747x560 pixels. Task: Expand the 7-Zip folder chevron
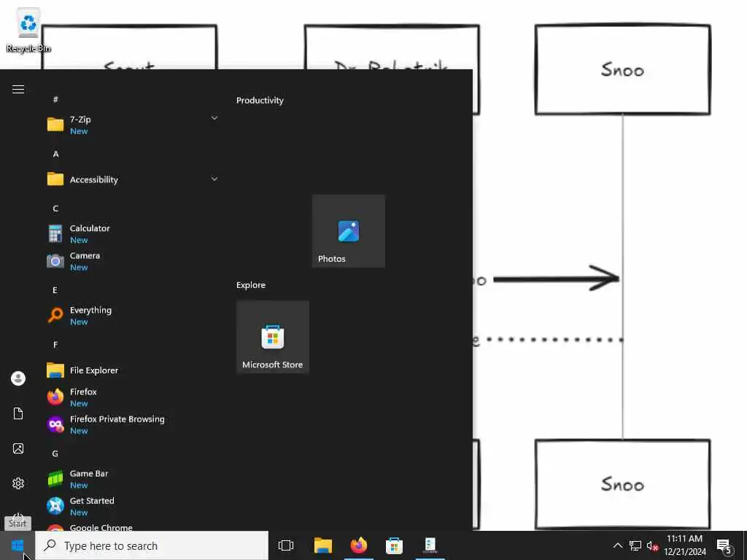tap(214, 118)
